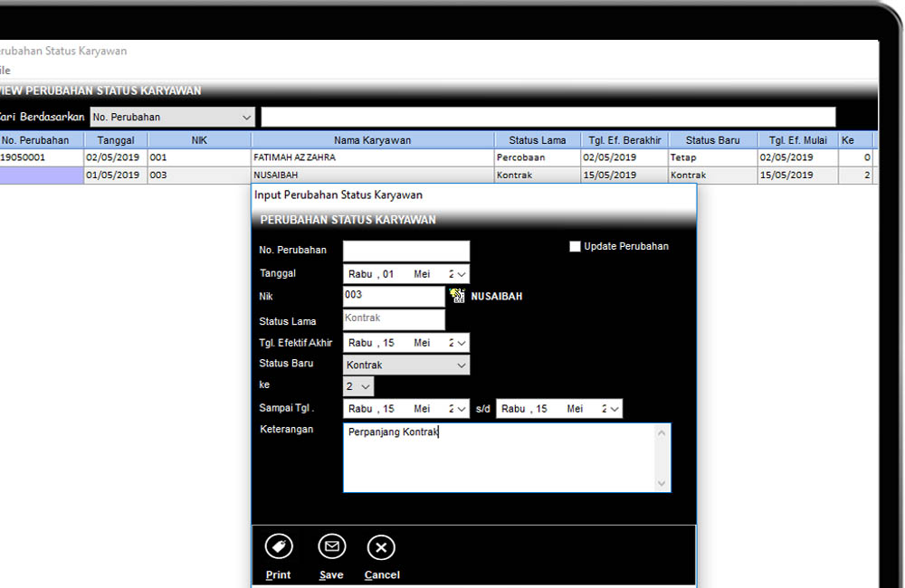Sort by Nama Karyawan column header

click(372, 140)
